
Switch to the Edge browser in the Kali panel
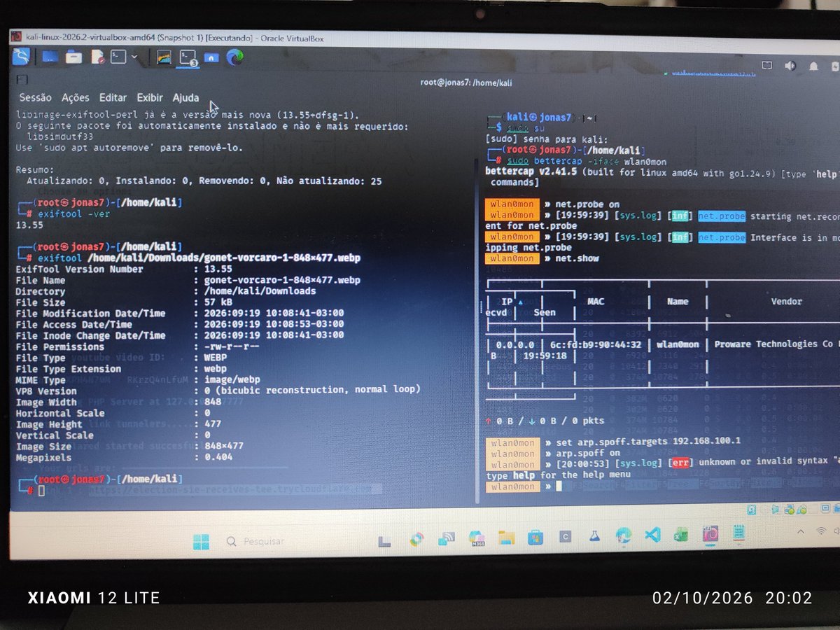tap(234, 57)
